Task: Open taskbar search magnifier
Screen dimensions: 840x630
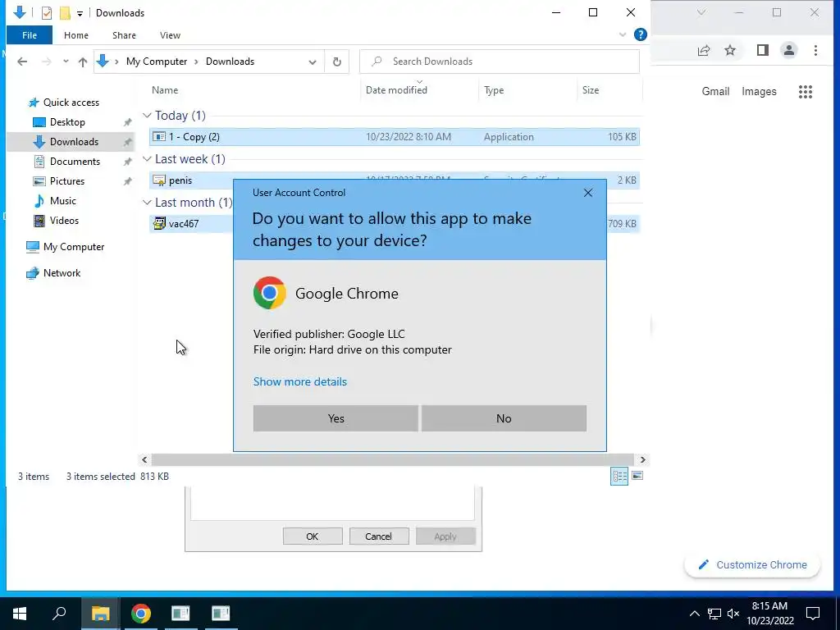Action: [x=59, y=614]
